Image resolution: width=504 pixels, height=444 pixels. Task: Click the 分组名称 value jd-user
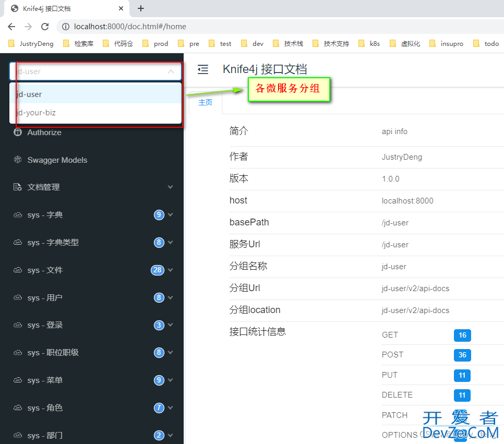pos(394,267)
